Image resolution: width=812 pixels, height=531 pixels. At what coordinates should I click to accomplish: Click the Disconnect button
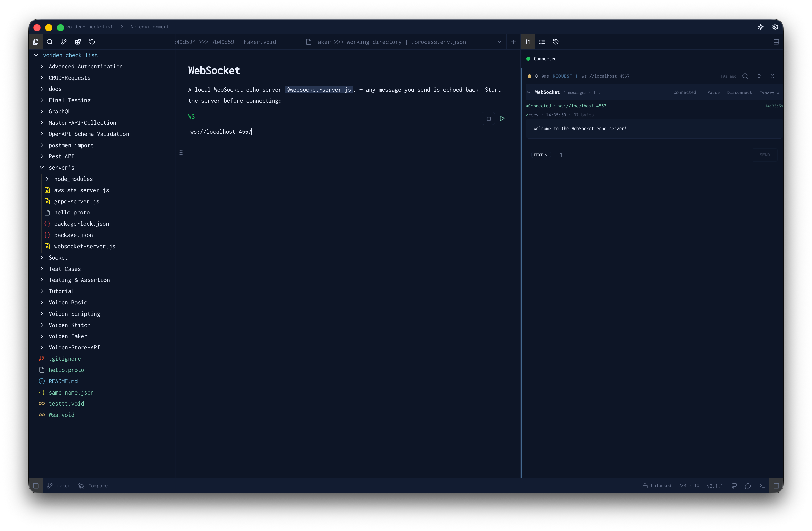(739, 92)
